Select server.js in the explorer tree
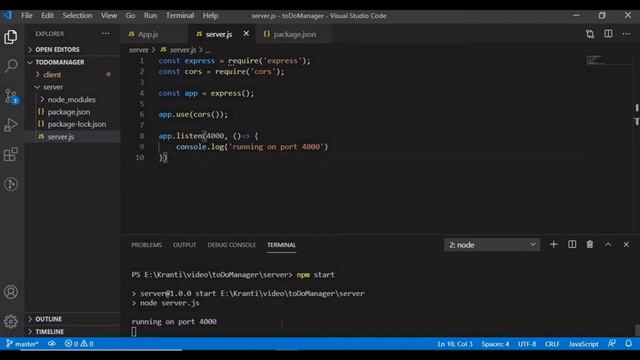 73,137
